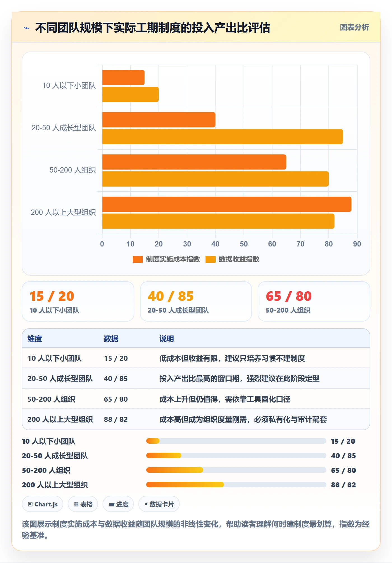Click the 50-200 人组织 table row cell
Viewport: 392px width, 563px height.
click(x=51, y=399)
